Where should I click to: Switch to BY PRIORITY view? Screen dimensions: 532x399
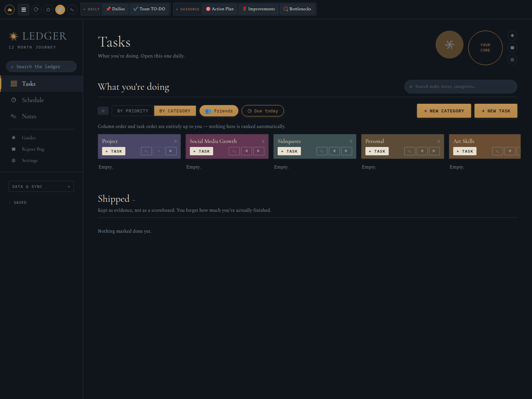click(x=133, y=111)
